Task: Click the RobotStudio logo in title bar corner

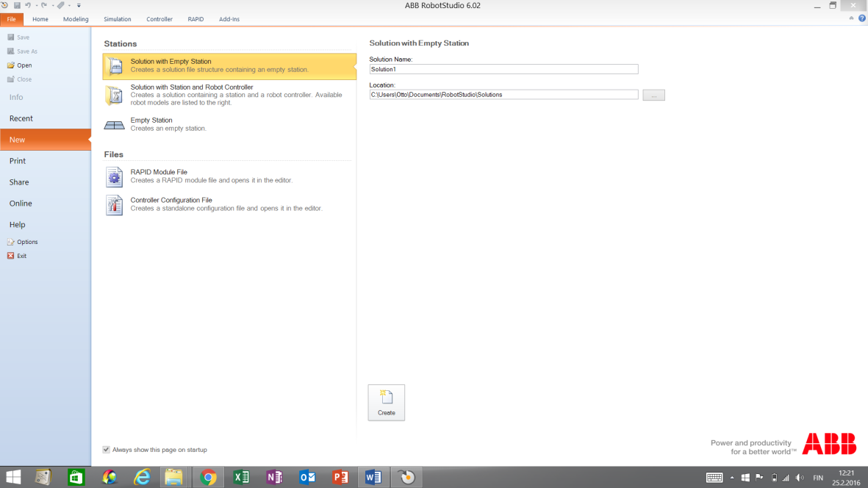Action: 5,5
